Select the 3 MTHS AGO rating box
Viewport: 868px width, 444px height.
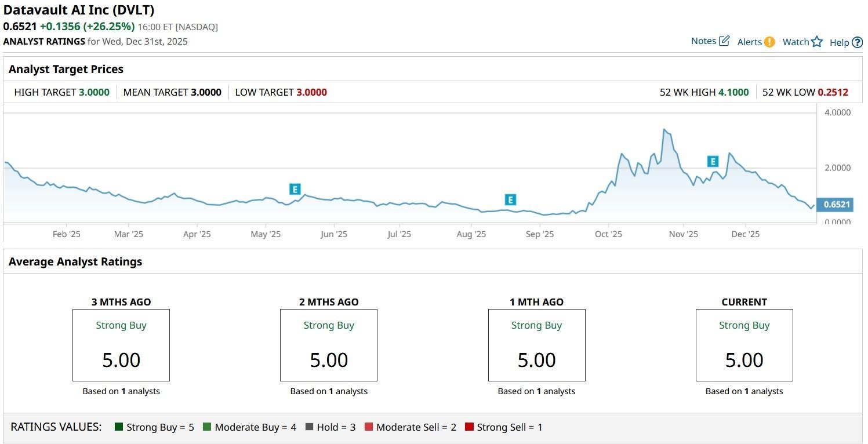pos(121,345)
